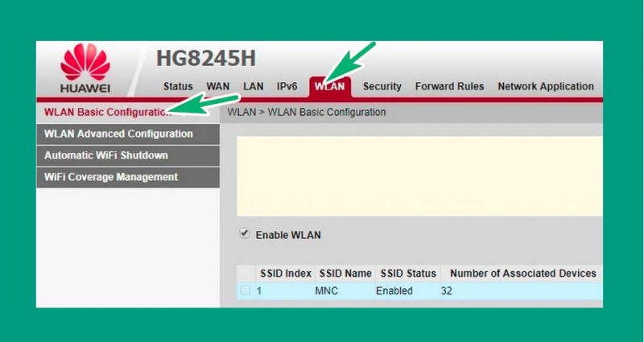This screenshot has width=644, height=342.
Task: Select the WLAN tab
Action: [x=330, y=87]
